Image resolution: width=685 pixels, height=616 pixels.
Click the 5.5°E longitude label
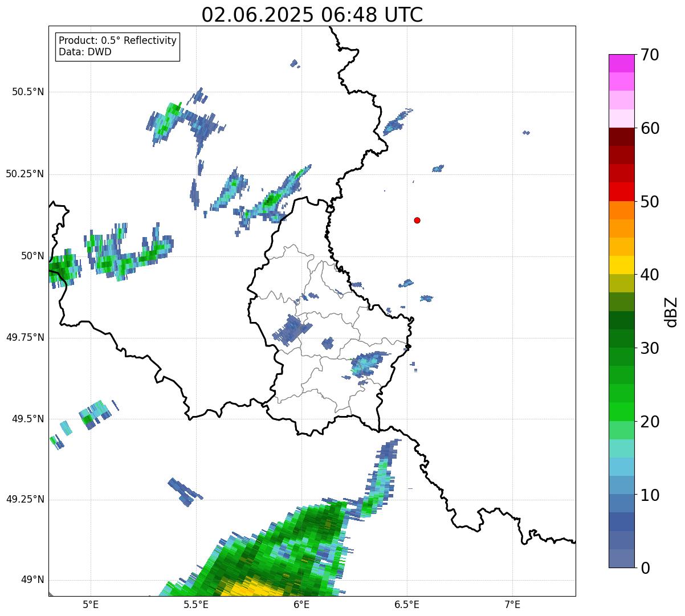click(196, 605)
